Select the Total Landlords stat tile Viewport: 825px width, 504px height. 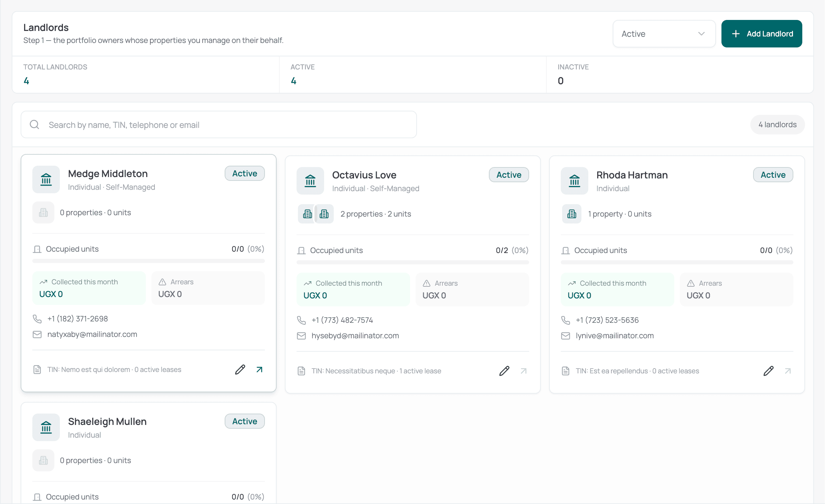[146, 75]
